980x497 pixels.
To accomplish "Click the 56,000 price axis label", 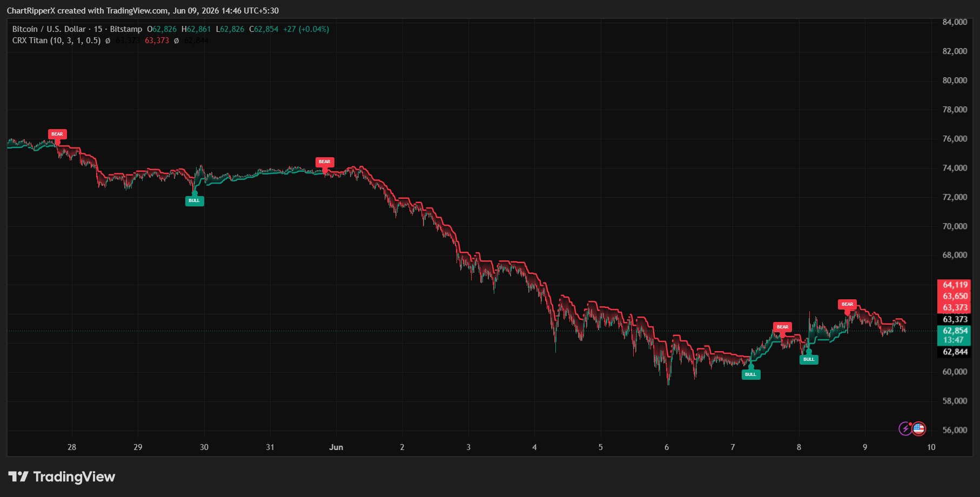I will point(955,430).
